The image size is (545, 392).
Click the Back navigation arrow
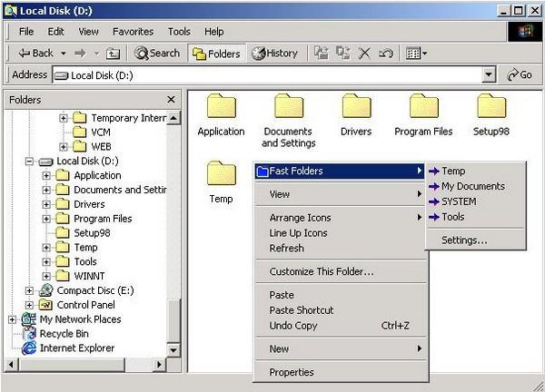[36, 54]
